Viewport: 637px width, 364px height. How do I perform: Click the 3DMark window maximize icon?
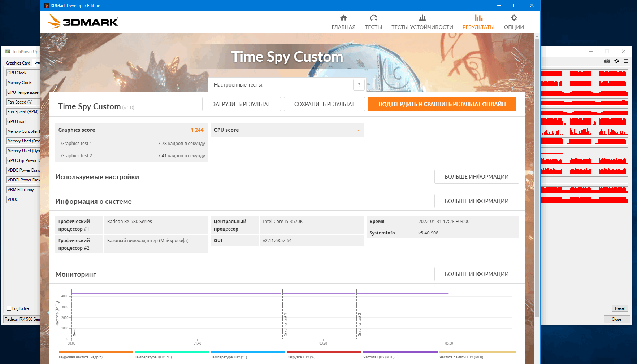click(x=515, y=5)
